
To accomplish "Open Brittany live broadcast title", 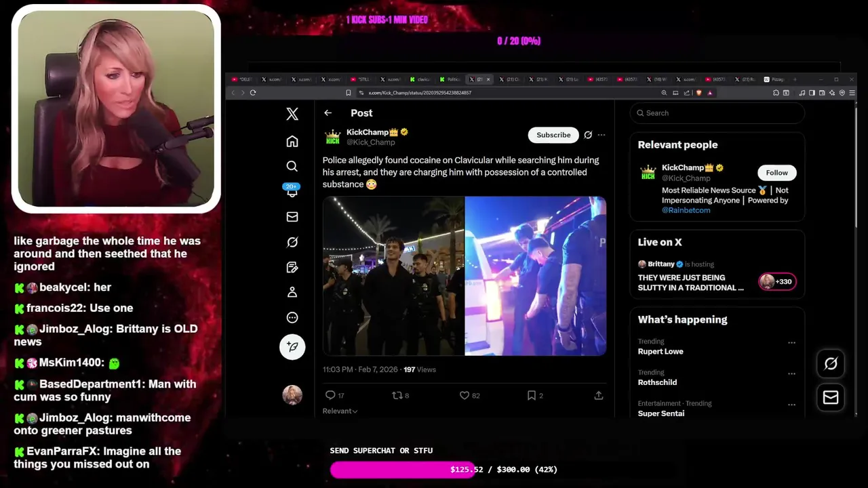I will click(690, 283).
